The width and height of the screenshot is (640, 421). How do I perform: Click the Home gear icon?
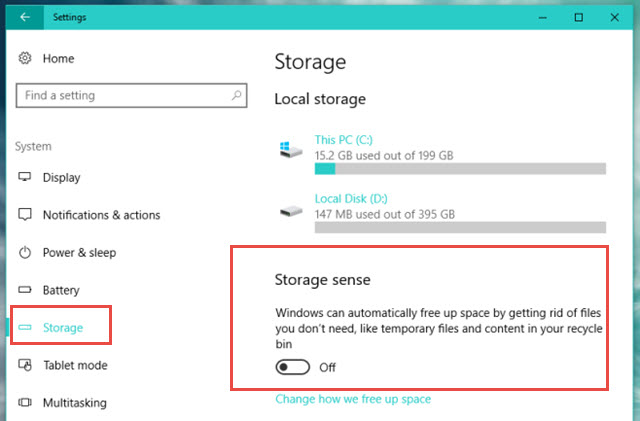click(25, 58)
